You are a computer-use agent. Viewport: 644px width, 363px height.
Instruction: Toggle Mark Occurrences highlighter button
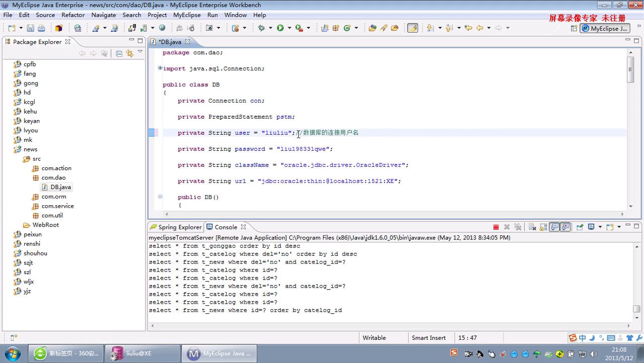(413, 28)
